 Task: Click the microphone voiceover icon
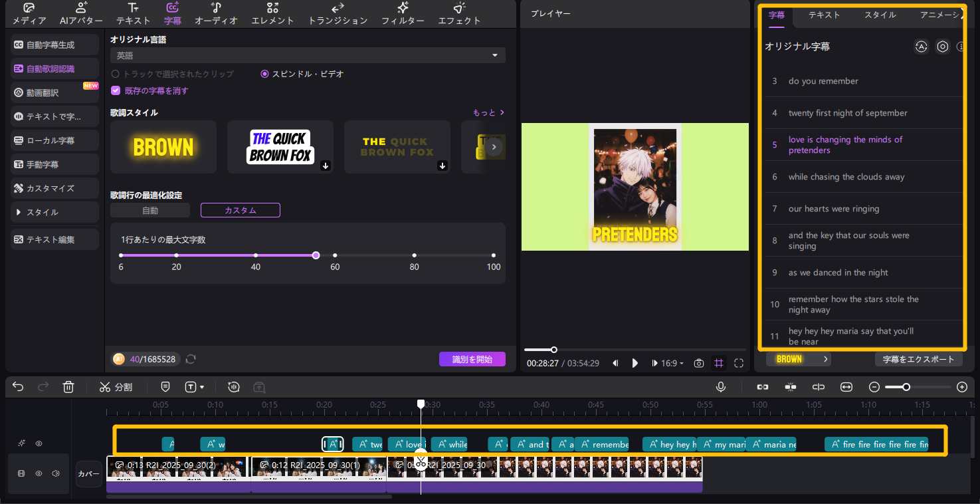click(721, 386)
